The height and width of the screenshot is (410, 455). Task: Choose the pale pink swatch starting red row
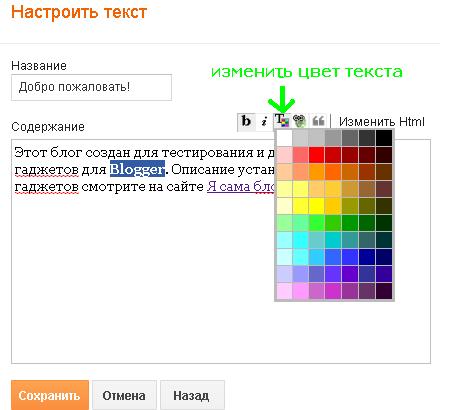coord(284,155)
